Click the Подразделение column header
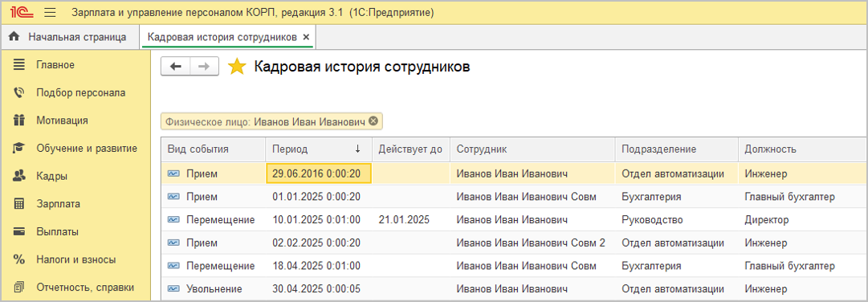 676,149
